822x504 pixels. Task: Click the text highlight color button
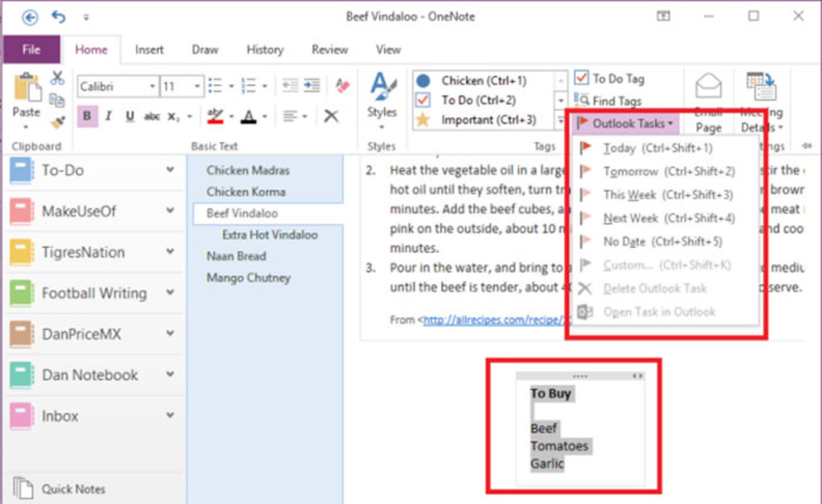pyautogui.click(x=215, y=116)
